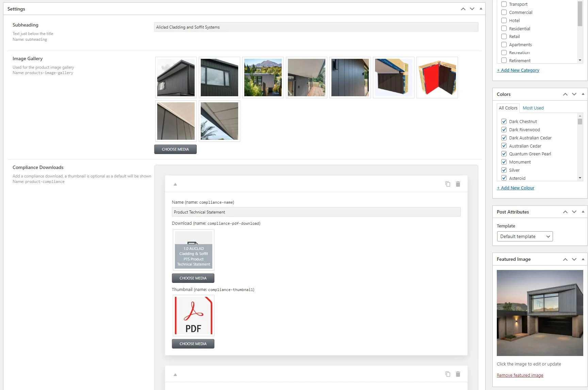
Task: Select gallery image of dark vertical cladding door
Action: click(350, 78)
